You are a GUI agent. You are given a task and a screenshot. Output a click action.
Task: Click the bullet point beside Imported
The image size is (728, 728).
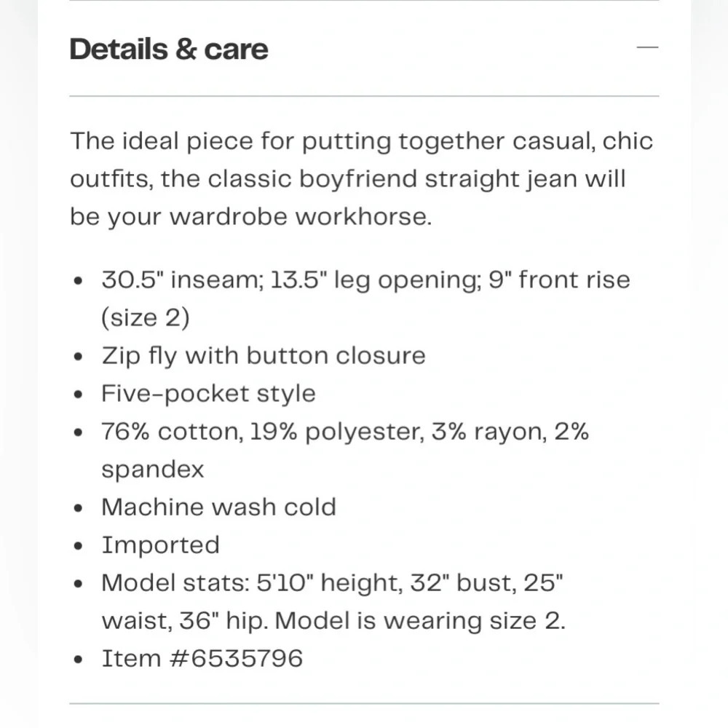tap(78, 546)
